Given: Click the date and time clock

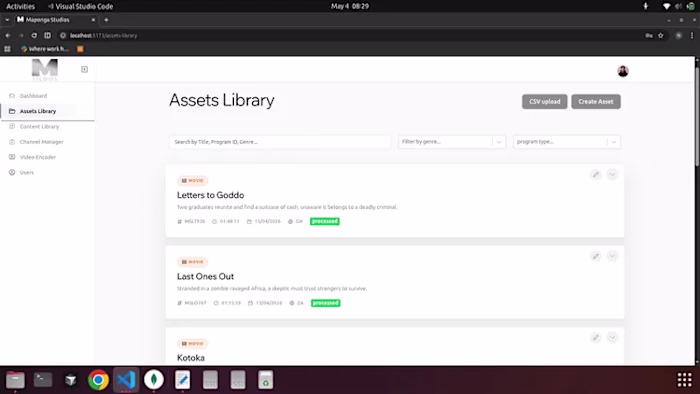Looking at the screenshot, I should pyautogui.click(x=350, y=6).
